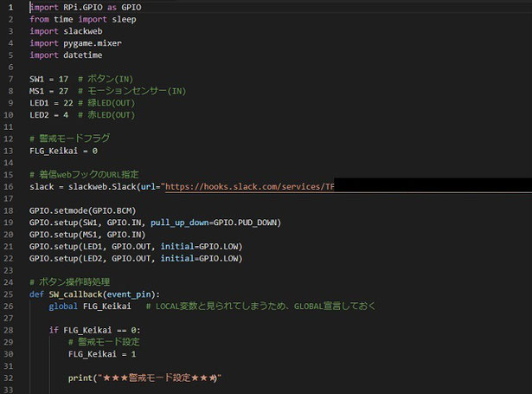The height and width of the screenshot is (394, 532).
Task: Click "GPIO.PUD_DOWN" on line 19
Action: coord(246,223)
